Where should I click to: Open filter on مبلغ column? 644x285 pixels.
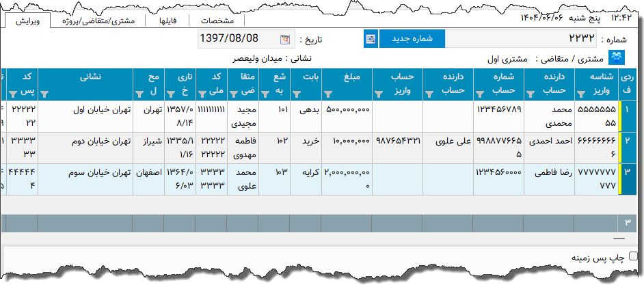[x=327, y=95]
